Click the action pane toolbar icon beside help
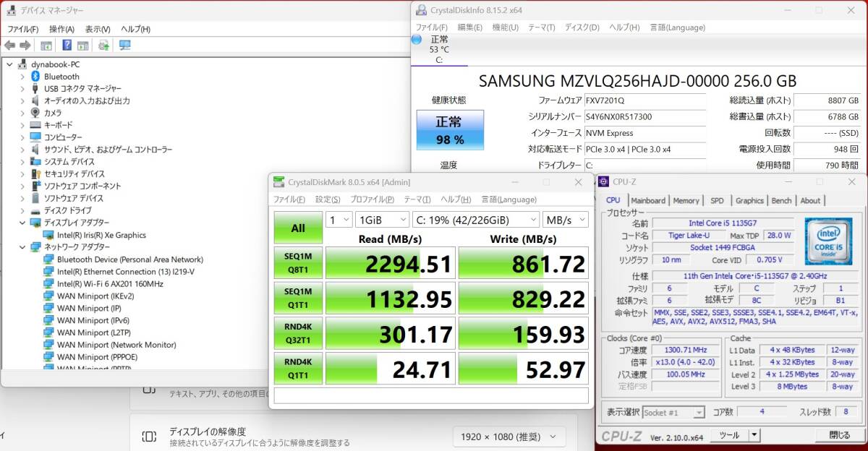 point(82,45)
